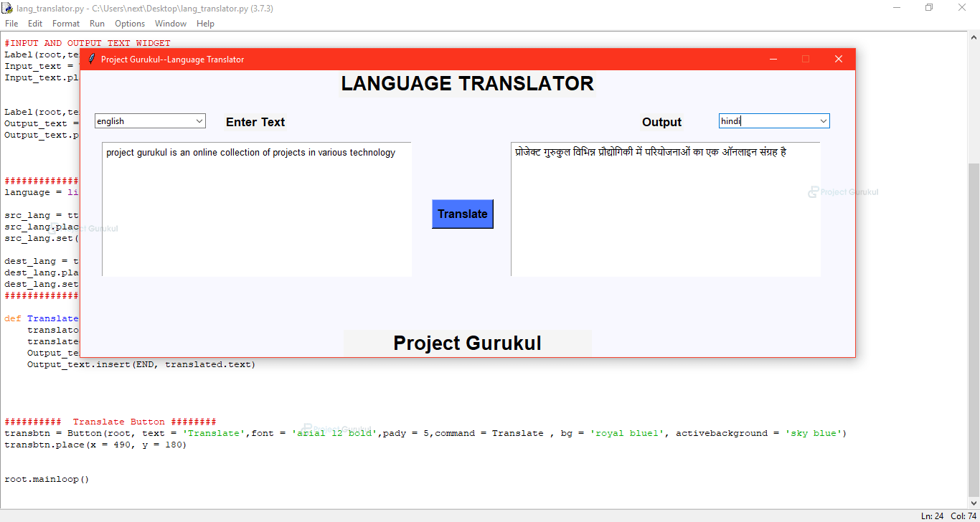Open the Help menu
The image size is (980, 522).
coord(205,23)
